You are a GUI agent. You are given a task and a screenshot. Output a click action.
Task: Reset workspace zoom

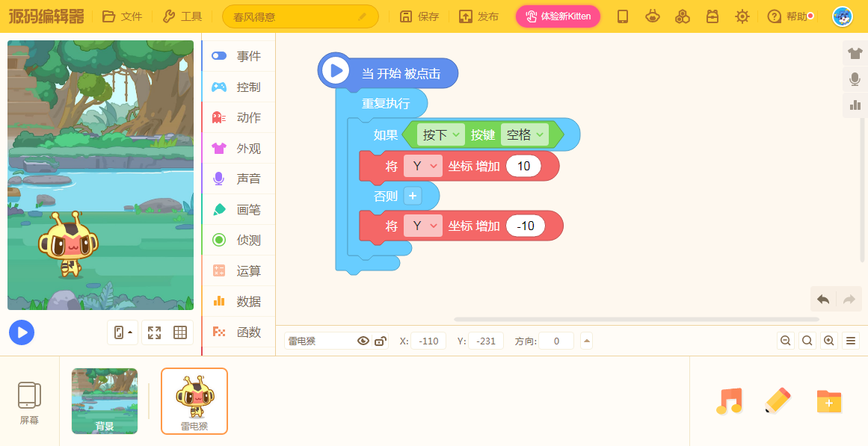(807, 341)
